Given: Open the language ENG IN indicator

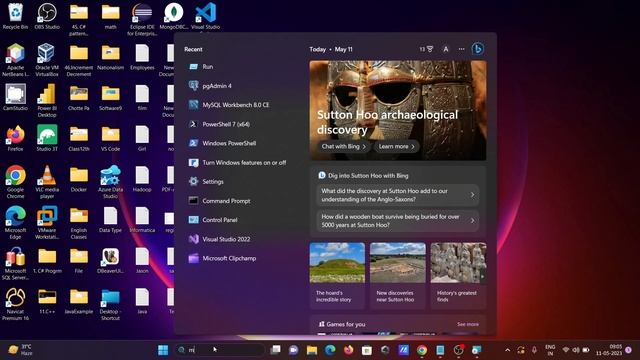Looking at the screenshot, I should [550, 350].
